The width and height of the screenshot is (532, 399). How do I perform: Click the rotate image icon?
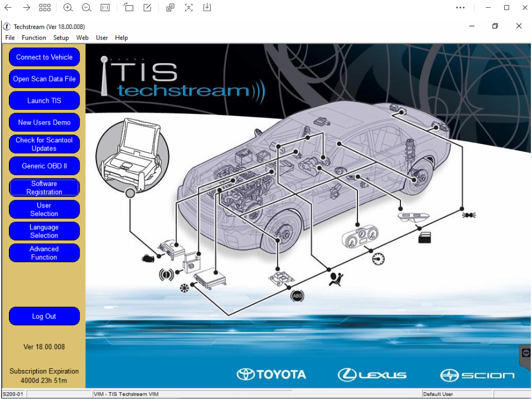point(129,7)
